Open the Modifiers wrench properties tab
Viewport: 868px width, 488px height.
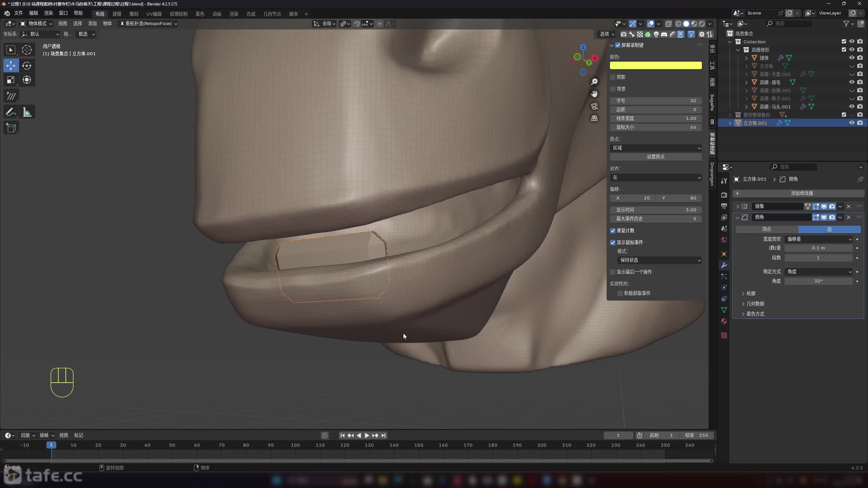(724, 265)
